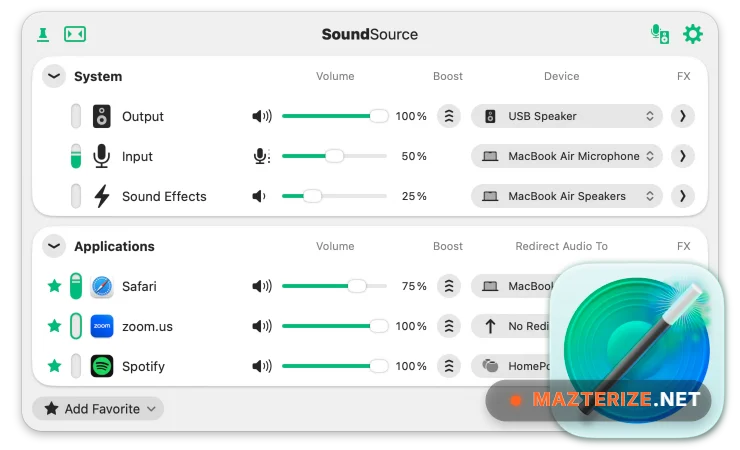Viewport: 740px width, 450px height.
Task: Open Spotify's HomePod redirect dropdown
Action: coord(511,367)
